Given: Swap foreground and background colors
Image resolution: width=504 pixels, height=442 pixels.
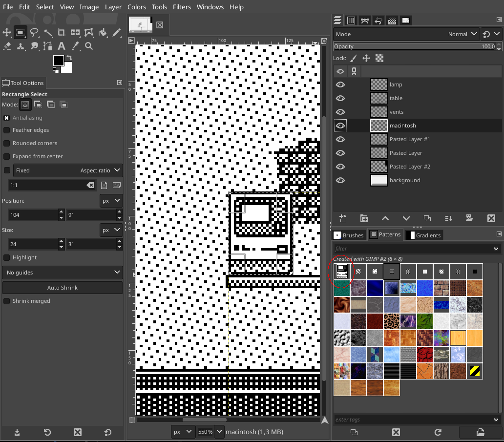Looking at the screenshot, I should click(69, 58).
